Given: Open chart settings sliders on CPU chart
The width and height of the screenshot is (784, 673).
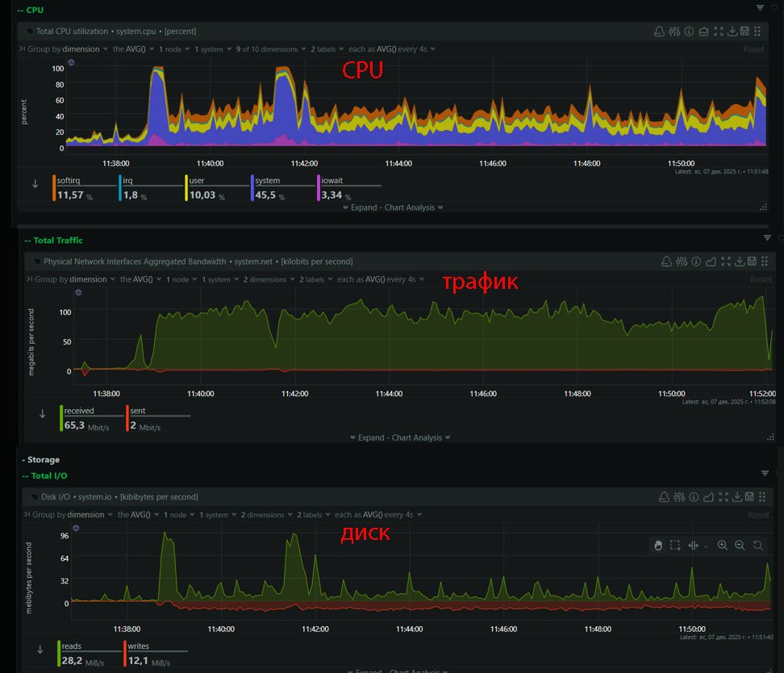Looking at the screenshot, I should [x=674, y=31].
